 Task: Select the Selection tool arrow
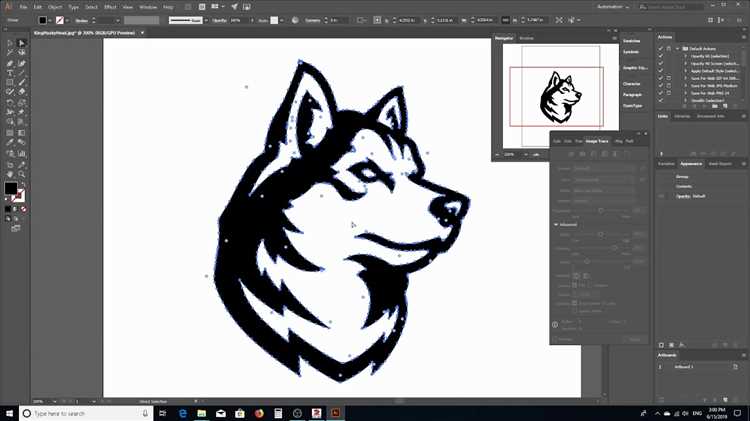10,43
